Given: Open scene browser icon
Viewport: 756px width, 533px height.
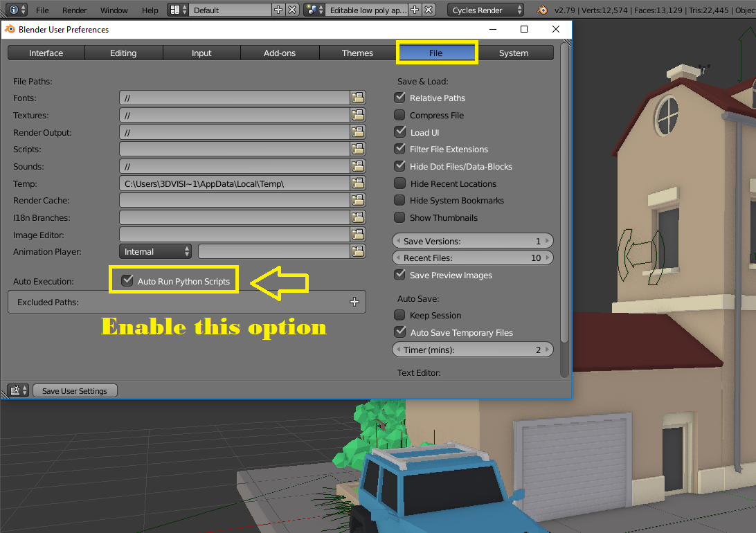Looking at the screenshot, I should (x=314, y=10).
